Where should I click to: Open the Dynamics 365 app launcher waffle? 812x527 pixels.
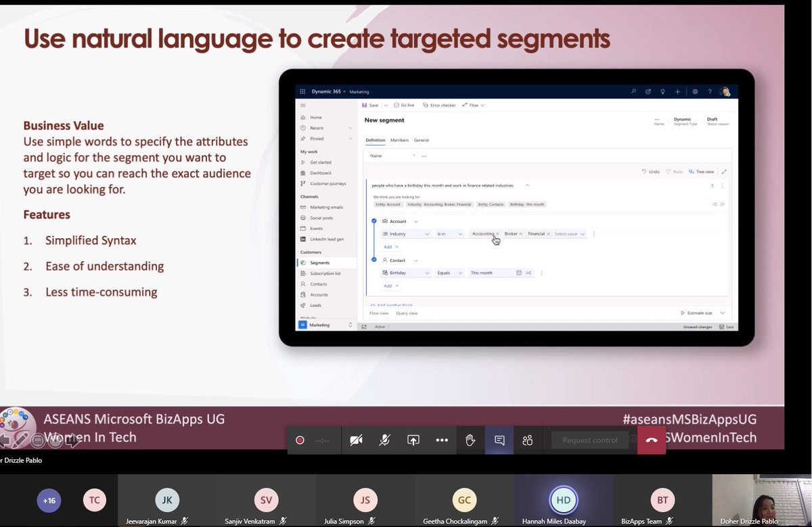pos(302,91)
